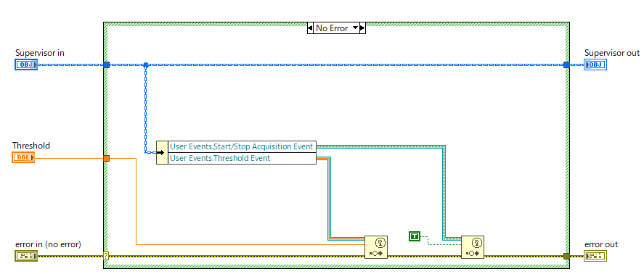Click the error in (no error) label
The width and height of the screenshot is (644, 274).
tap(48, 244)
